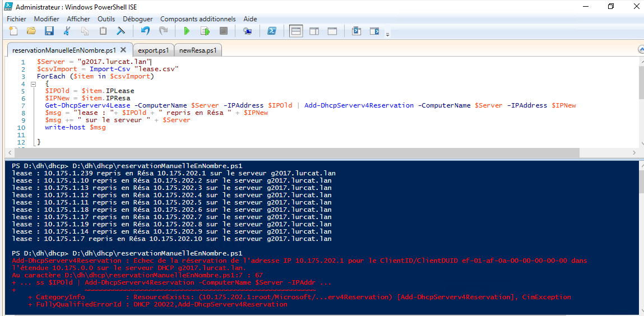This screenshot has height=316, width=644.
Task: Close the reservationManuelleEnNombre.ps1 tab
Action: (x=123, y=50)
